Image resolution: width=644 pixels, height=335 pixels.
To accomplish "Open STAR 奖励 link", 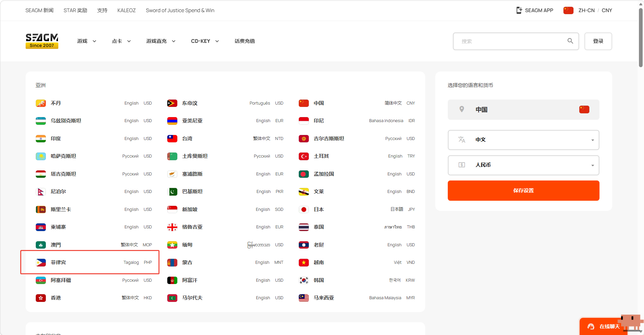I will [76, 10].
